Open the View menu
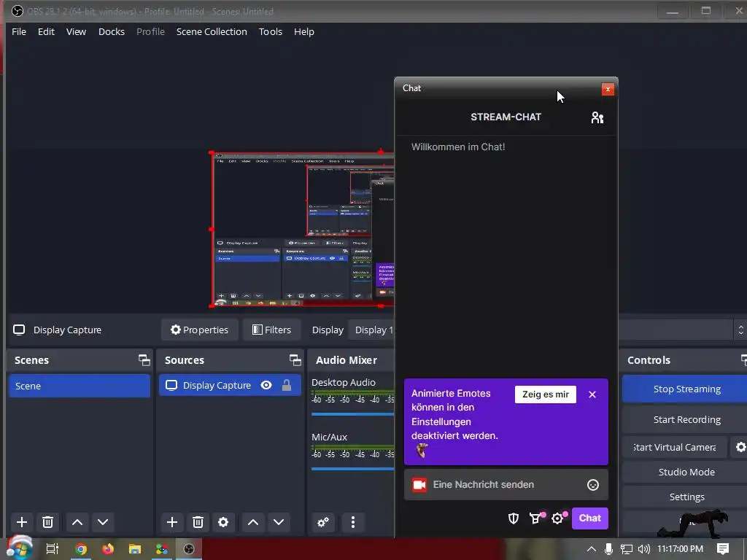The image size is (747, 560). (x=76, y=31)
